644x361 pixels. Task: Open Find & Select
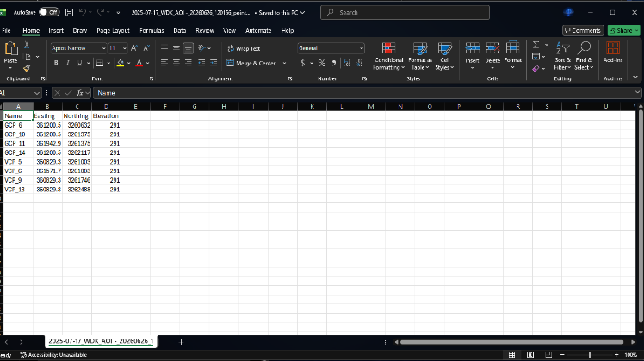pyautogui.click(x=584, y=56)
